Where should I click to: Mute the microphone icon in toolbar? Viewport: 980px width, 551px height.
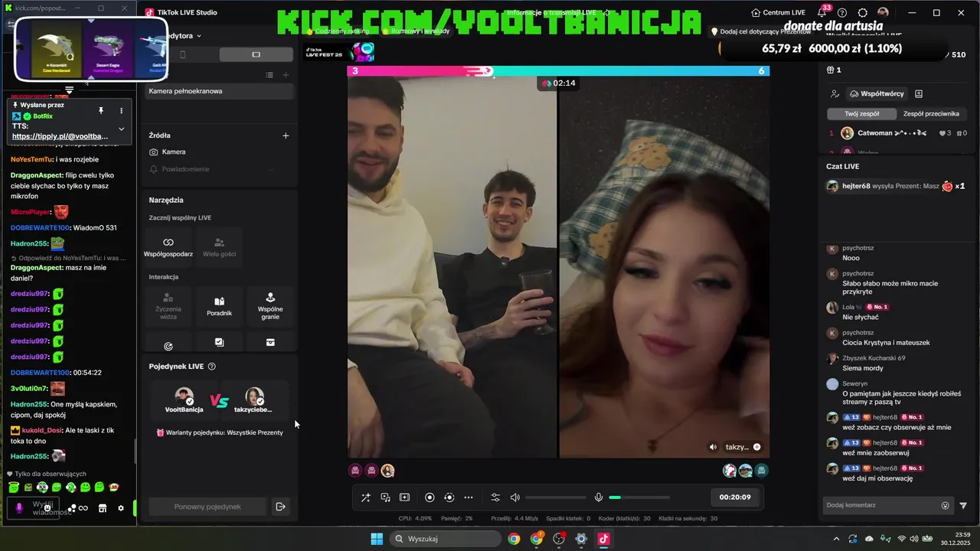pos(599,497)
